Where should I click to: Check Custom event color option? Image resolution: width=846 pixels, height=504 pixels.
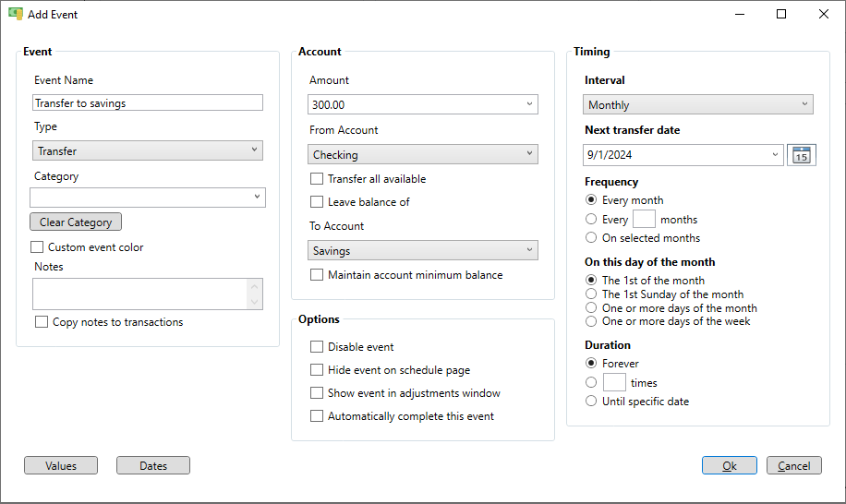tap(37, 246)
